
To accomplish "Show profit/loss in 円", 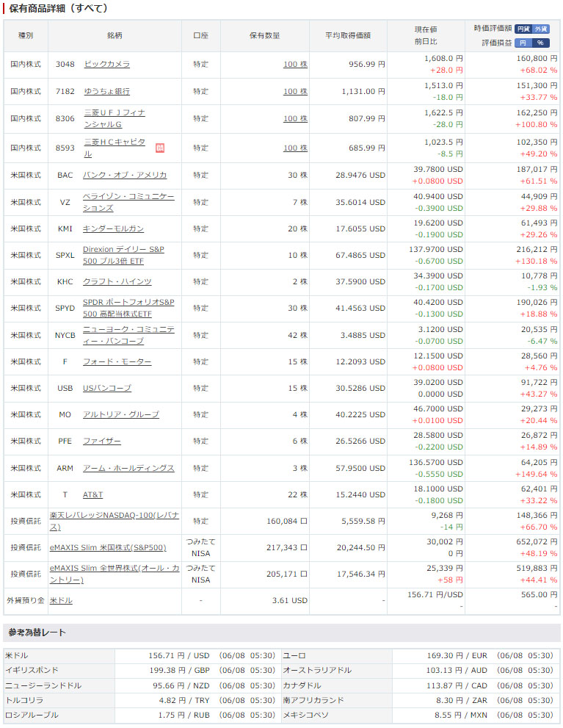I will pos(523,43).
